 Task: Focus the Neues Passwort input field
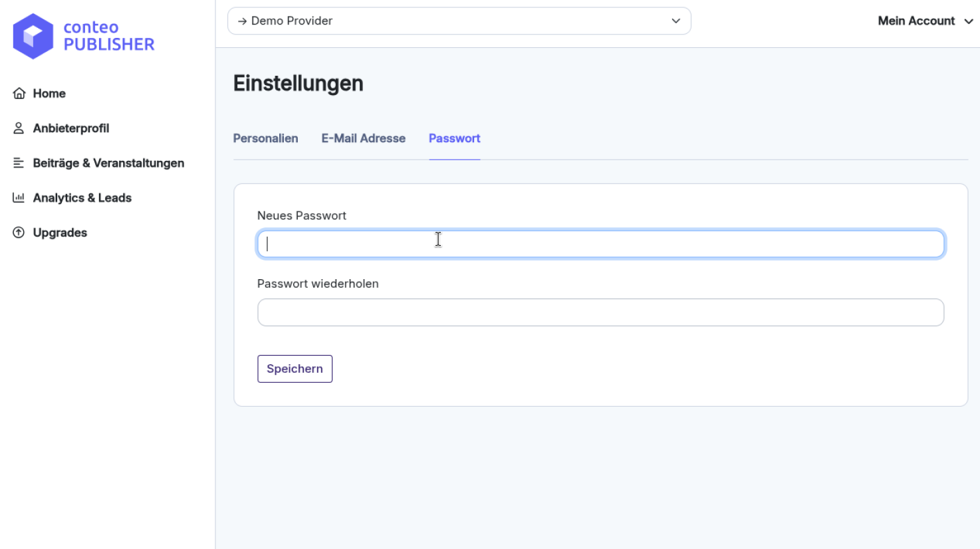pos(601,244)
